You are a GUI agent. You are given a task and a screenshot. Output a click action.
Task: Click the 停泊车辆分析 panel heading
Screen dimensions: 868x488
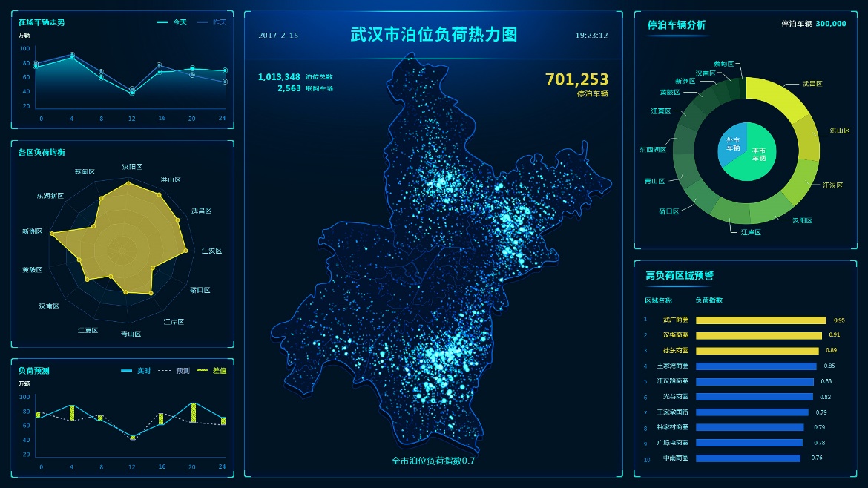coord(676,25)
